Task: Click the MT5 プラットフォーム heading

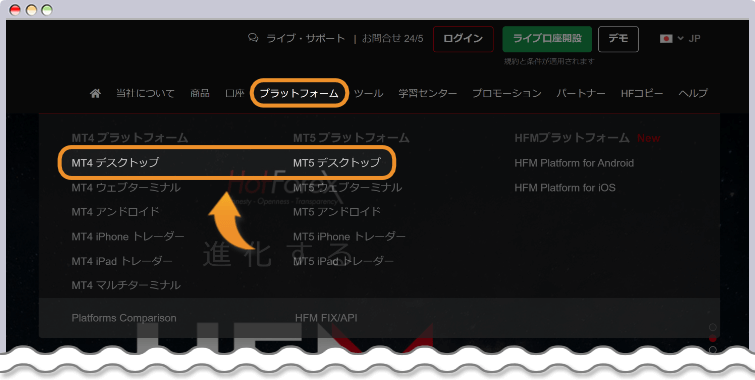Action: [x=351, y=138]
